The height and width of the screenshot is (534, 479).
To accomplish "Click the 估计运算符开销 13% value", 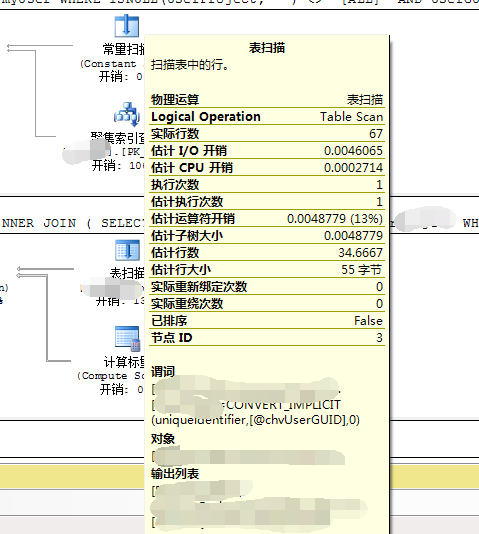I will point(335,219).
